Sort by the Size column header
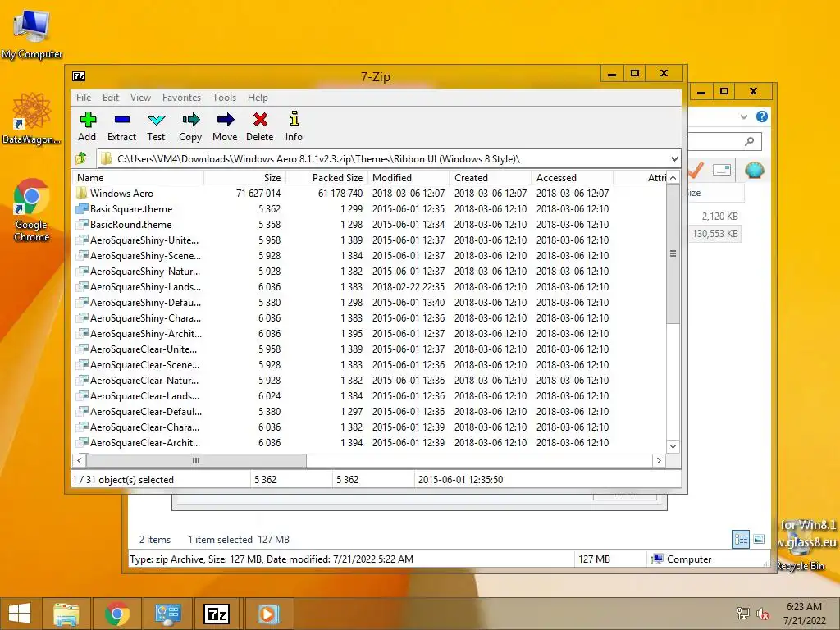The width and height of the screenshot is (840, 630). (244, 178)
